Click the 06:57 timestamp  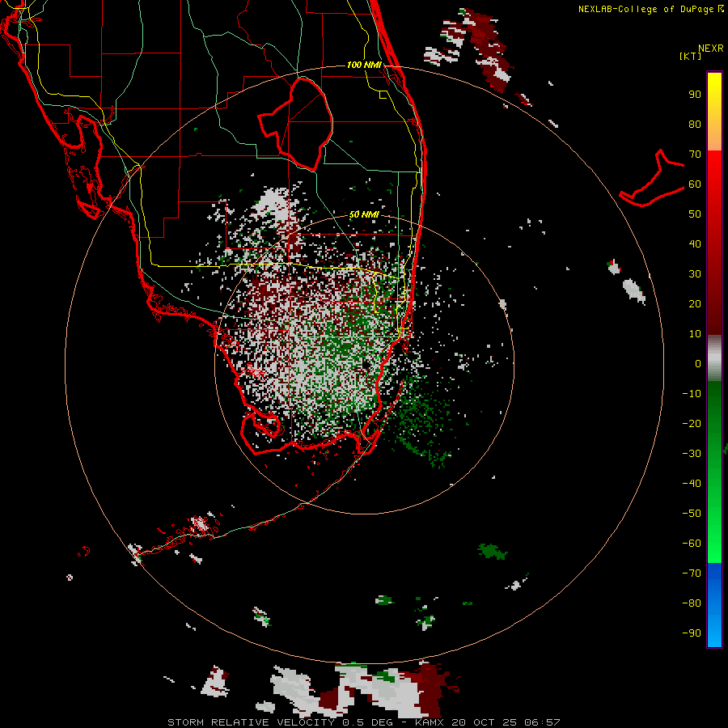(543, 722)
